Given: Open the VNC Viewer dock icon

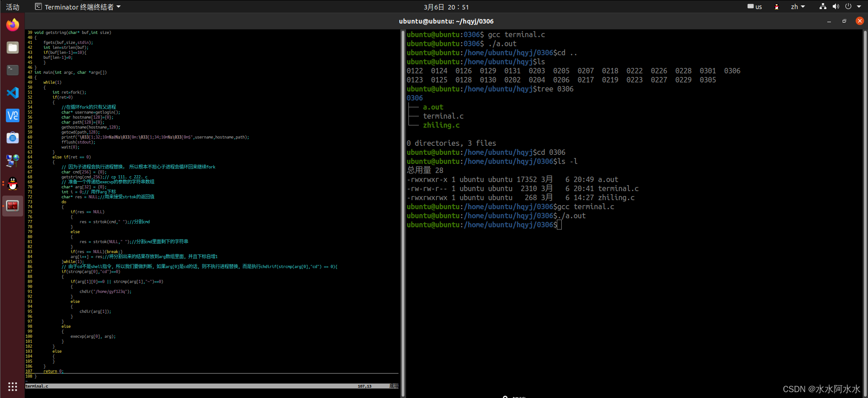Looking at the screenshot, I should coord(13,115).
